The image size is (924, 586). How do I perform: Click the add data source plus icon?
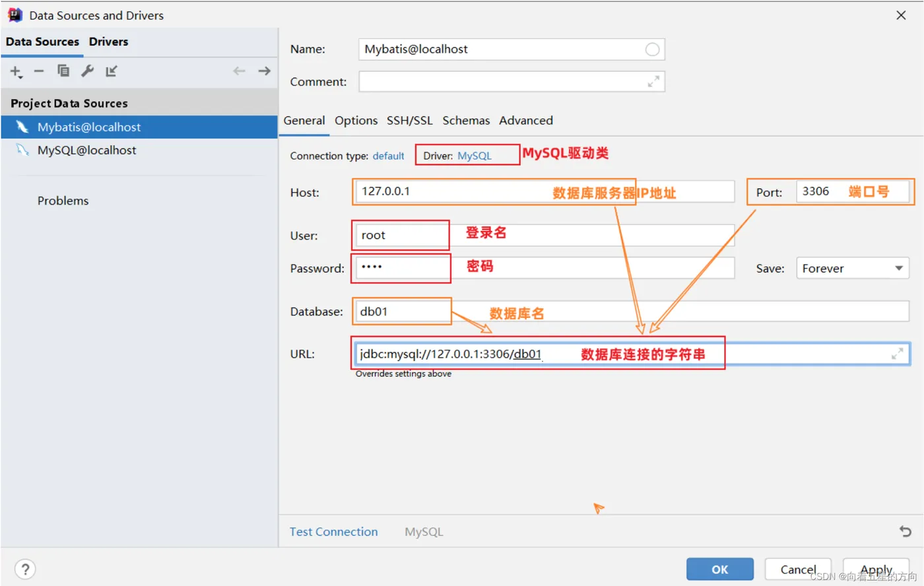[16, 71]
